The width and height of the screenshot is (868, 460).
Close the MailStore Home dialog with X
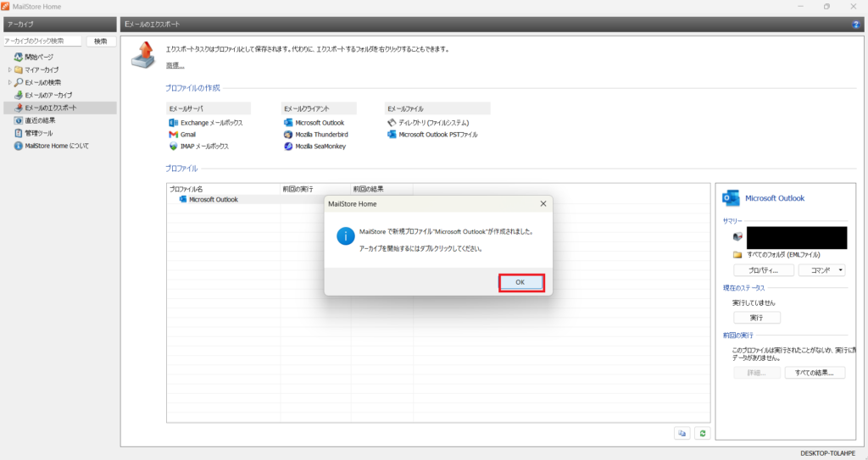[543, 203]
